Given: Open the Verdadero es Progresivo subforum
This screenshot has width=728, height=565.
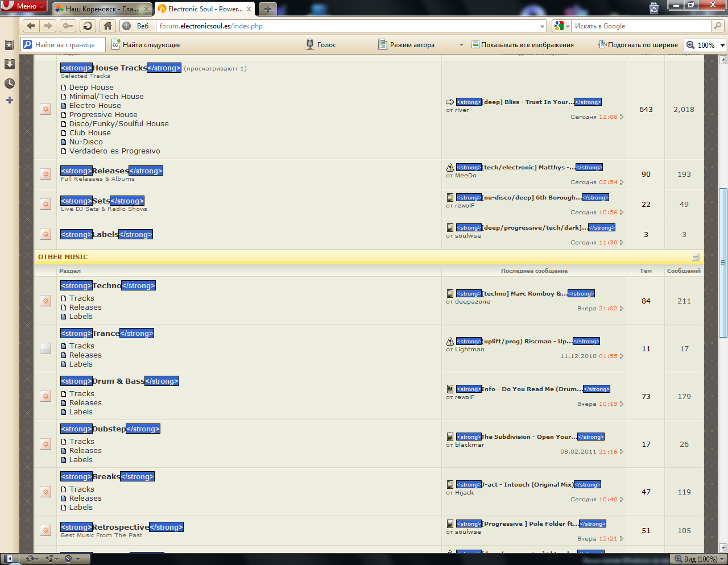Looking at the screenshot, I should click(x=115, y=151).
